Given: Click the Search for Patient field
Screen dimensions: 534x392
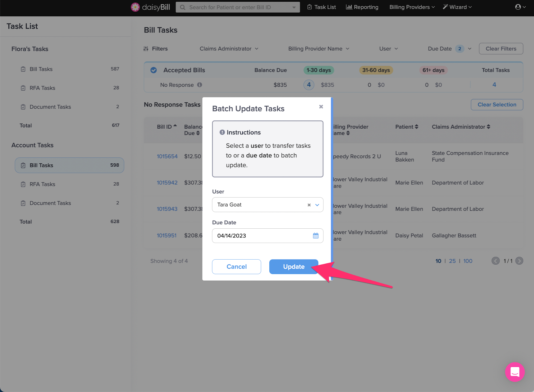Looking at the screenshot, I should (234, 7).
